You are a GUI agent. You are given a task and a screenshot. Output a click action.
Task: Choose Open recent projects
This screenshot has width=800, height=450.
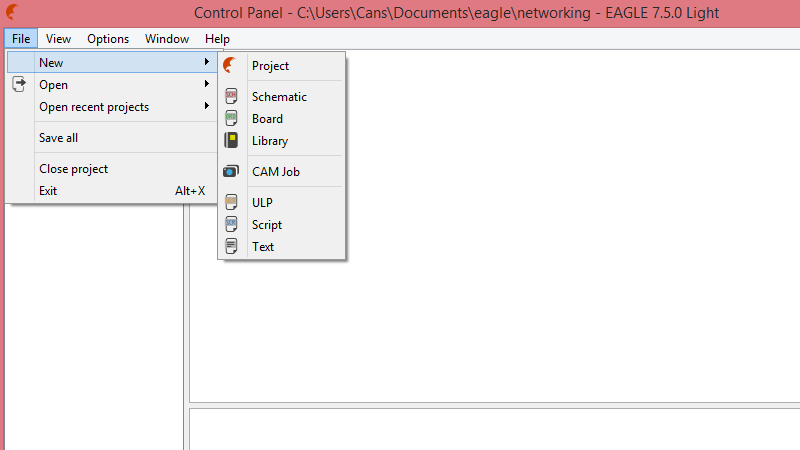point(112,107)
